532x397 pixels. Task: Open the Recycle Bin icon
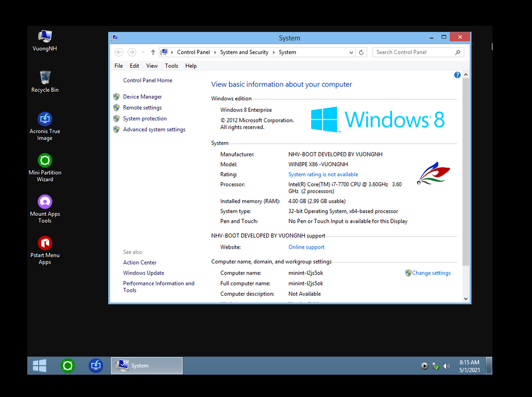click(x=45, y=82)
